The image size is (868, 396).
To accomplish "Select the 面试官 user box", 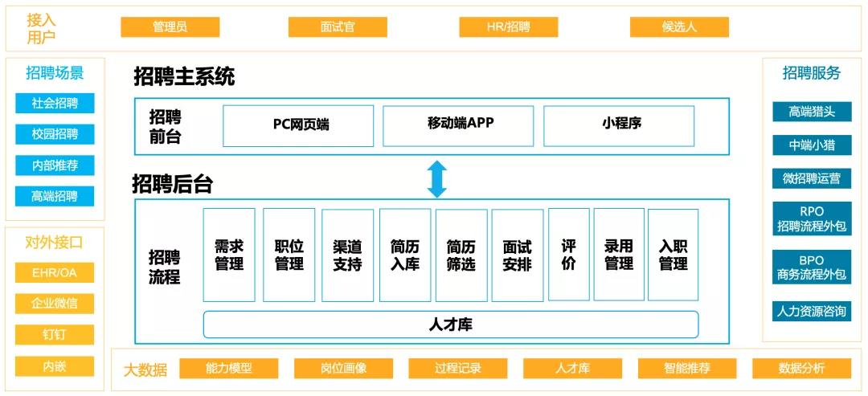I will 338,27.
